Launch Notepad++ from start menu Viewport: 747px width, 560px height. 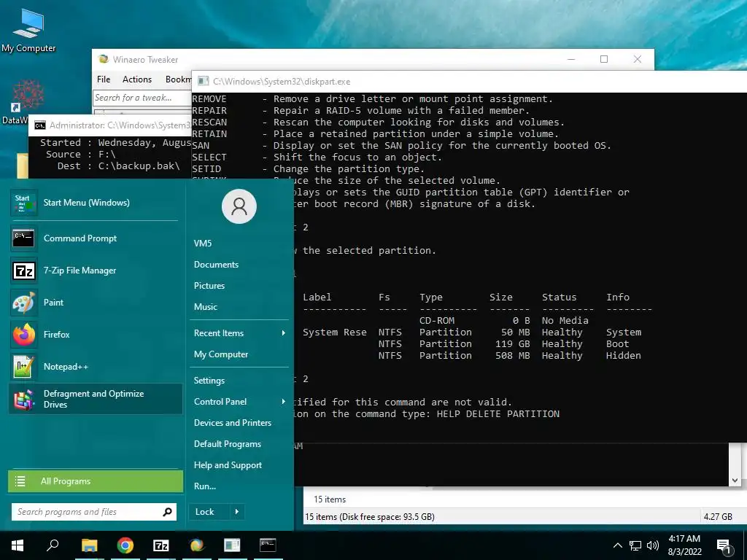click(95, 367)
